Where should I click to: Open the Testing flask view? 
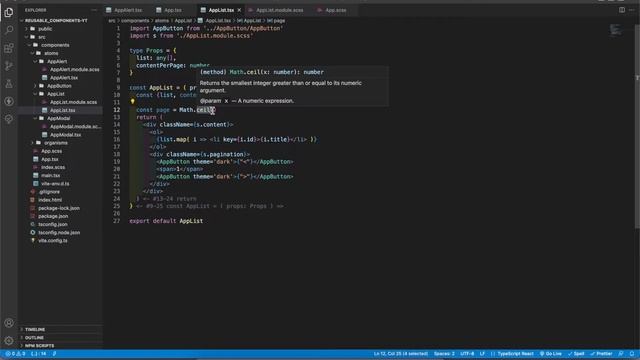point(9,84)
